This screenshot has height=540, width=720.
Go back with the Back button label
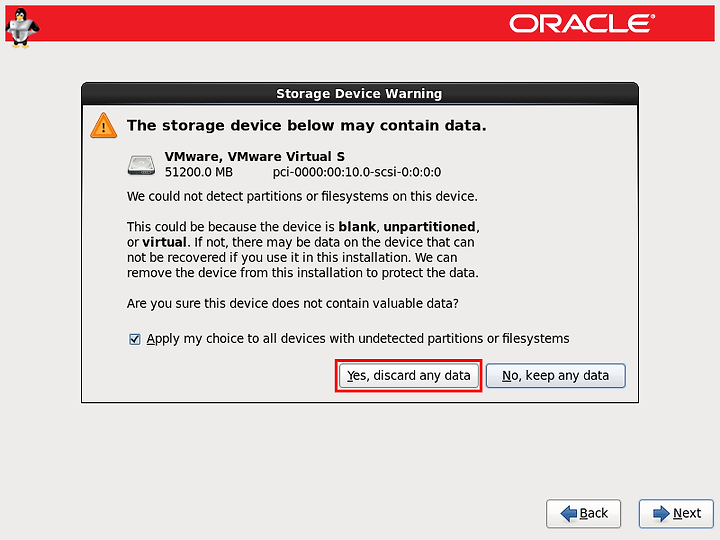click(x=593, y=513)
